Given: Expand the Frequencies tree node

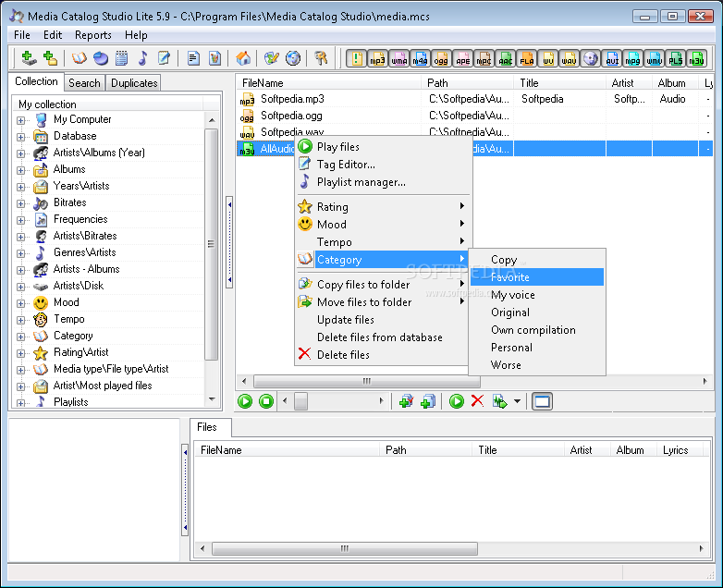Looking at the screenshot, I should (20, 219).
